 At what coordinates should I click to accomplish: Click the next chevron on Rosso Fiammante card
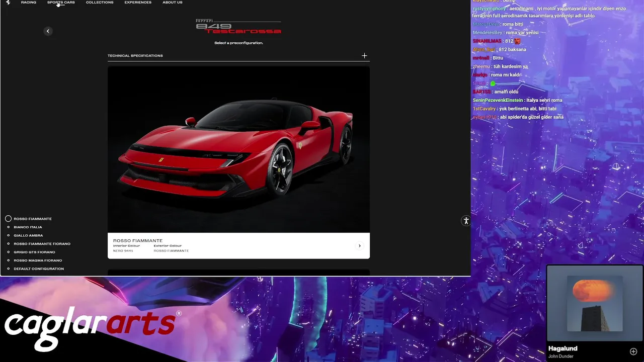point(359,246)
